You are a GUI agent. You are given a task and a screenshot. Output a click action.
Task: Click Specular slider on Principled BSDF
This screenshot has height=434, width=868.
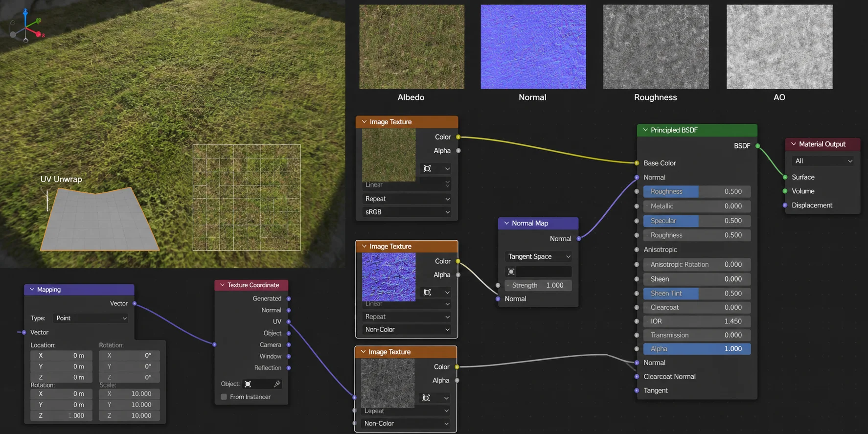[x=697, y=221]
